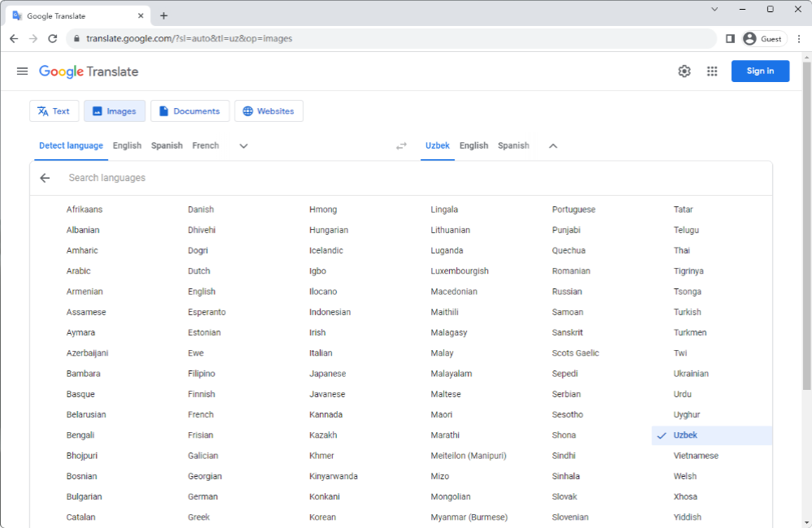
Task: Choose Esperanto from the list
Action: 206,312
